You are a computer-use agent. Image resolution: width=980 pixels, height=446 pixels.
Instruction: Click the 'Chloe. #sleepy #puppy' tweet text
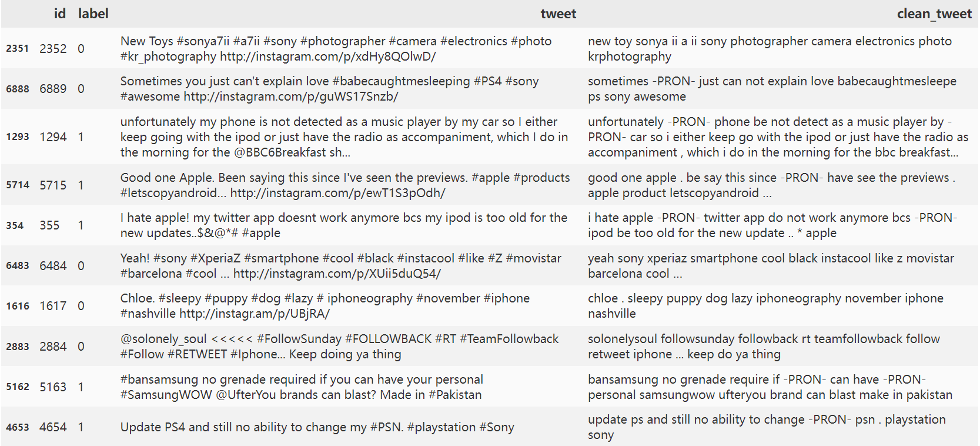(x=325, y=306)
